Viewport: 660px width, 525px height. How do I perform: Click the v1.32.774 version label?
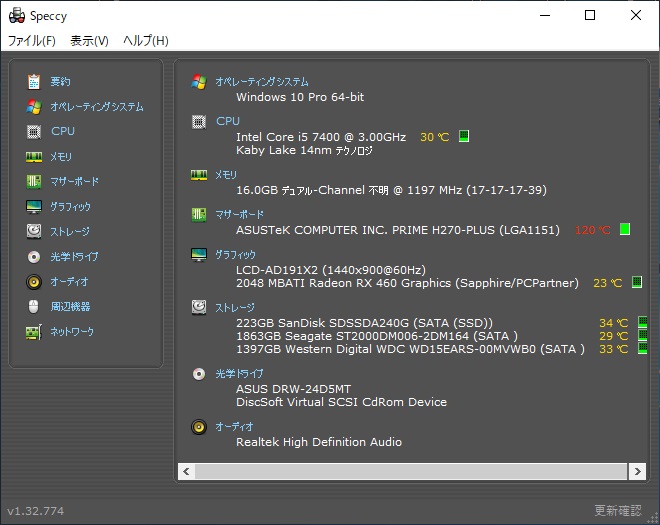pos(35,511)
